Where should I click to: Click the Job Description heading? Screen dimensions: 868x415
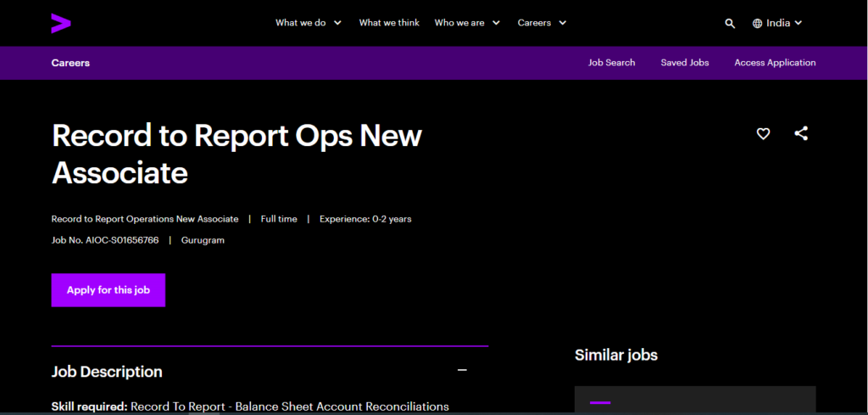107,371
